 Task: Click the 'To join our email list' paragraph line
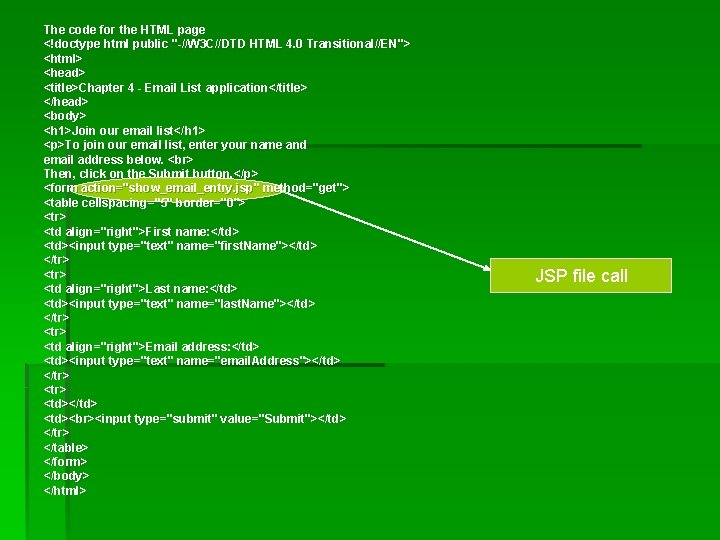tap(175, 145)
